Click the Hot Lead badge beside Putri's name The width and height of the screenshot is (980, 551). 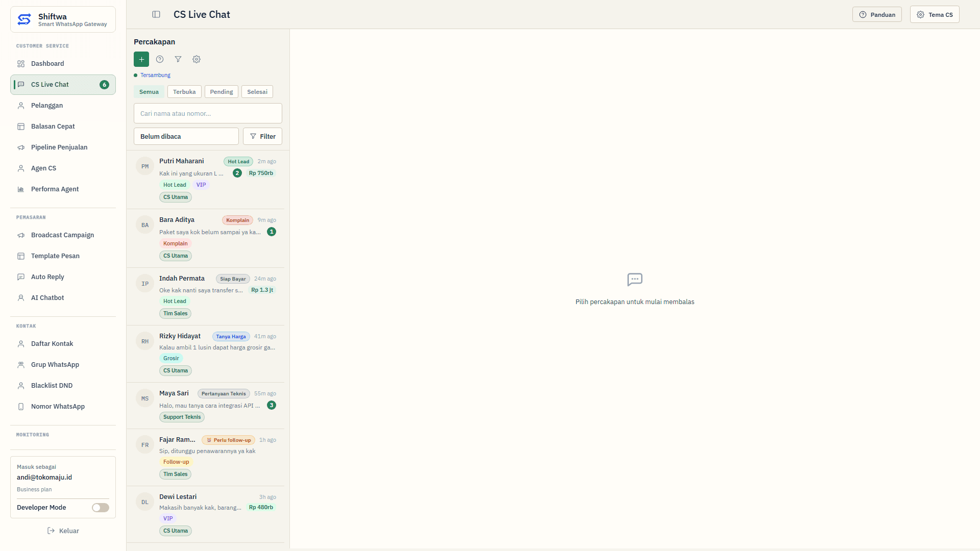click(x=238, y=162)
